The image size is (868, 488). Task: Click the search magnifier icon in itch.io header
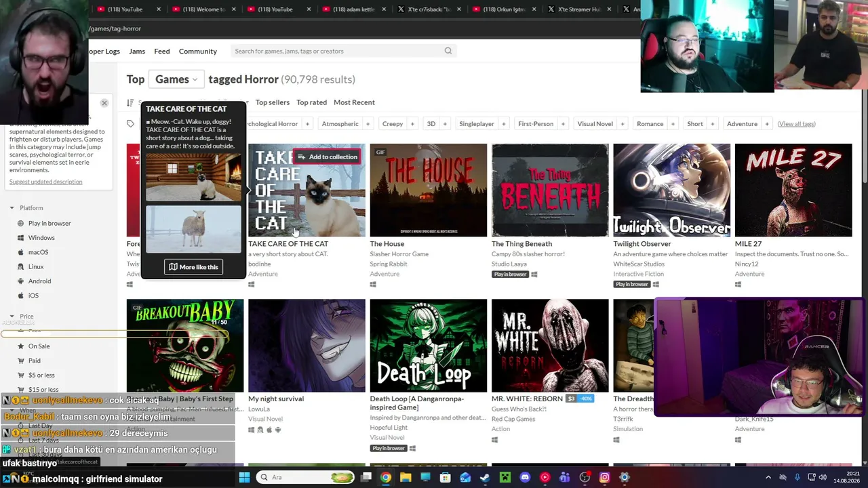tap(448, 51)
